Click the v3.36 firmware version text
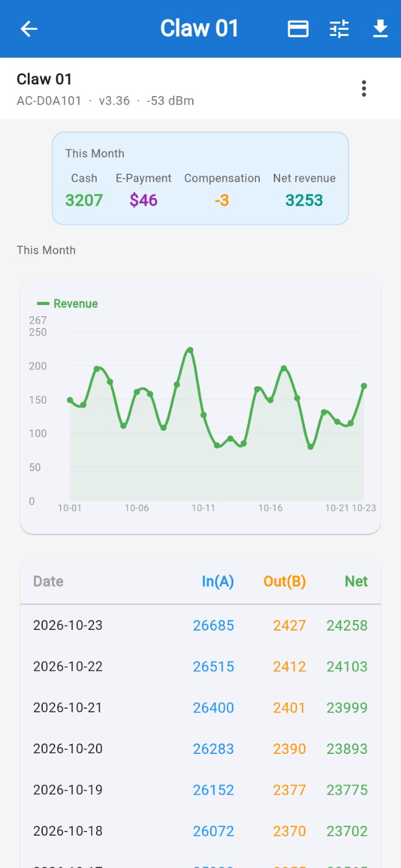The image size is (401, 868). (115, 100)
